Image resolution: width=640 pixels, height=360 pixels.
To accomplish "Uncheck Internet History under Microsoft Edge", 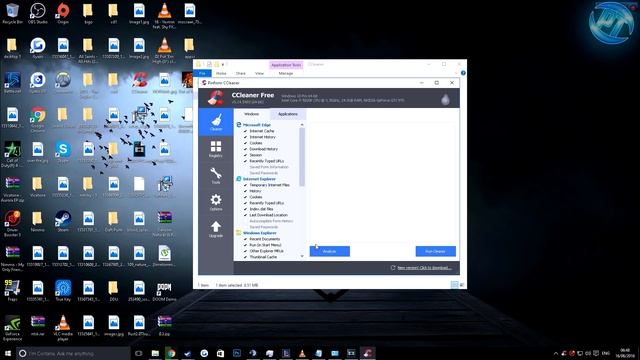I will pos(245,137).
